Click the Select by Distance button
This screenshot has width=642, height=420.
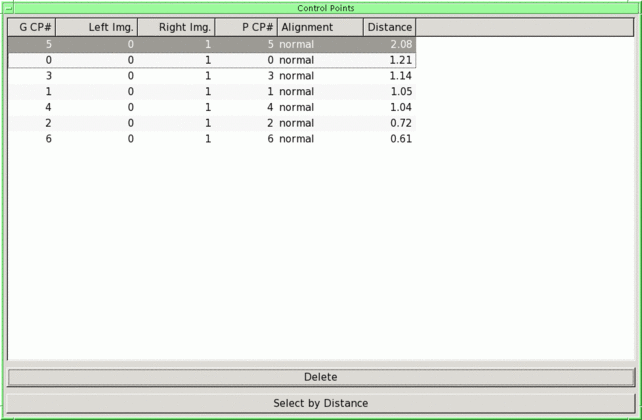point(320,403)
